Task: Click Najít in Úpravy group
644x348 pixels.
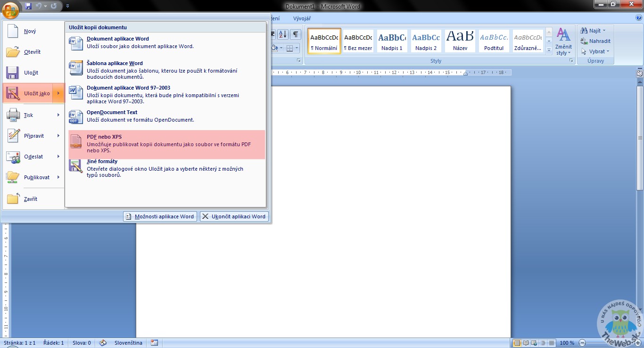Action: 594,31
